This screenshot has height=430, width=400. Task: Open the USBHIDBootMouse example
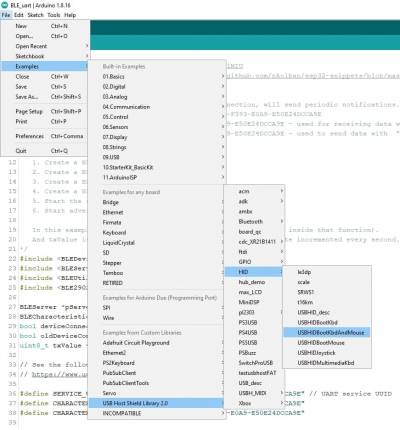click(327, 343)
